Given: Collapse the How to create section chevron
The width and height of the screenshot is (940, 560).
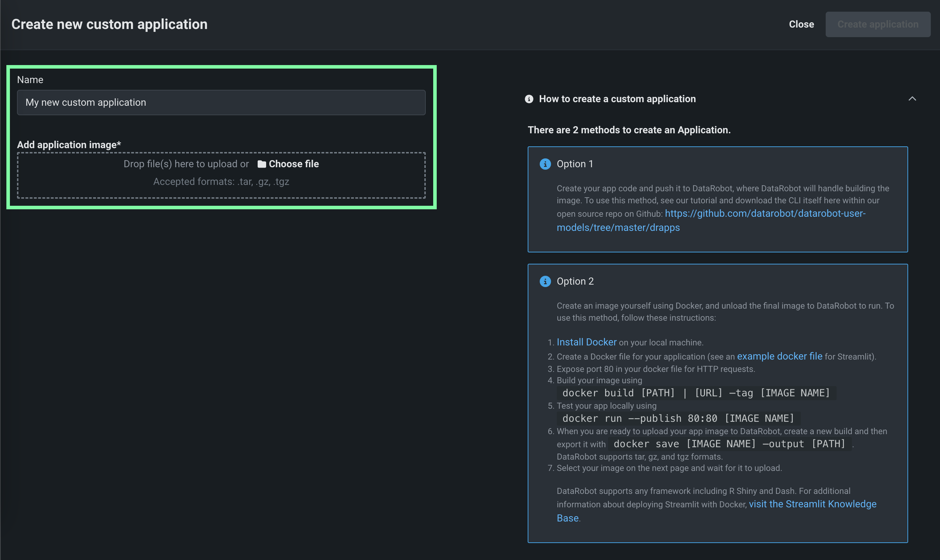Looking at the screenshot, I should (912, 99).
